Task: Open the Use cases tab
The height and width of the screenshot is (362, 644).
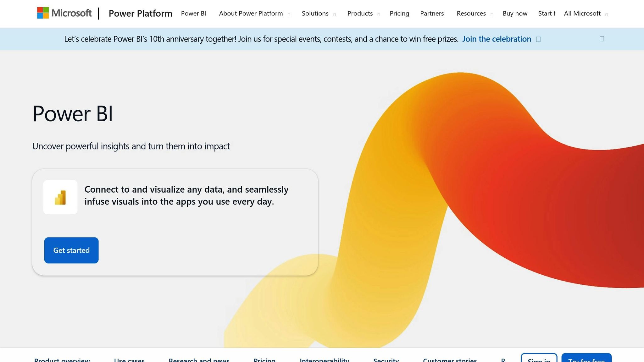Action: [x=129, y=359]
